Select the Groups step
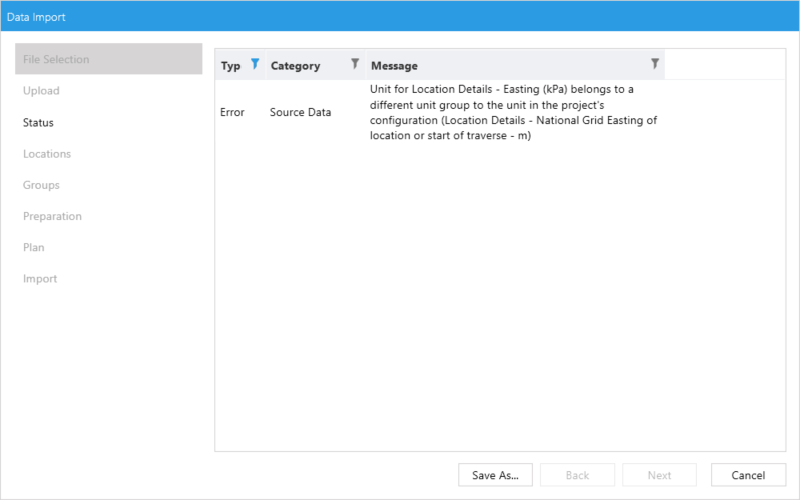The height and width of the screenshot is (500, 800). click(41, 185)
